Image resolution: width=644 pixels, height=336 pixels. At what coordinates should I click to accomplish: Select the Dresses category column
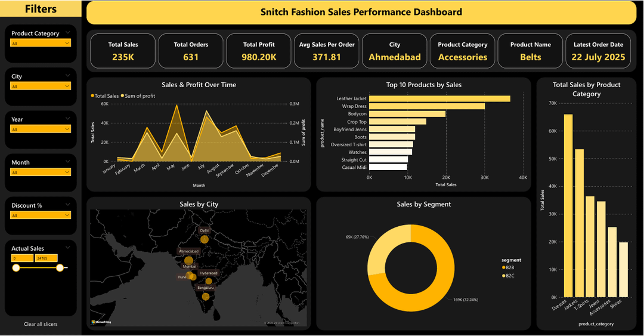click(x=568, y=206)
